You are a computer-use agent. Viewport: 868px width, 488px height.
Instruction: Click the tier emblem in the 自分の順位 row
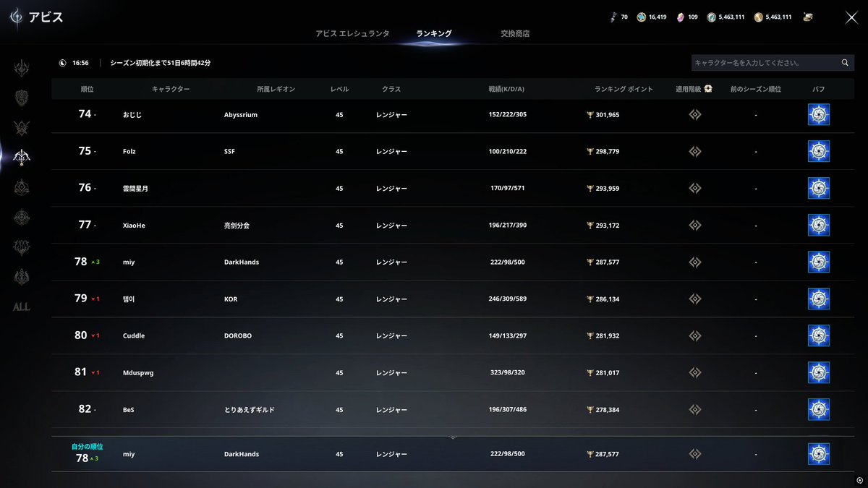tap(694, 454)
